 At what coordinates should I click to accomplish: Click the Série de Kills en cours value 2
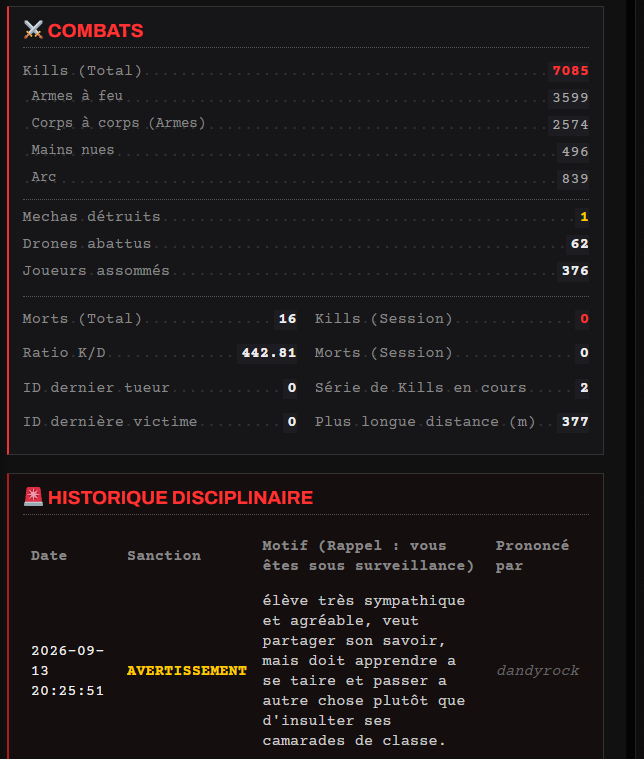[584, 388]
